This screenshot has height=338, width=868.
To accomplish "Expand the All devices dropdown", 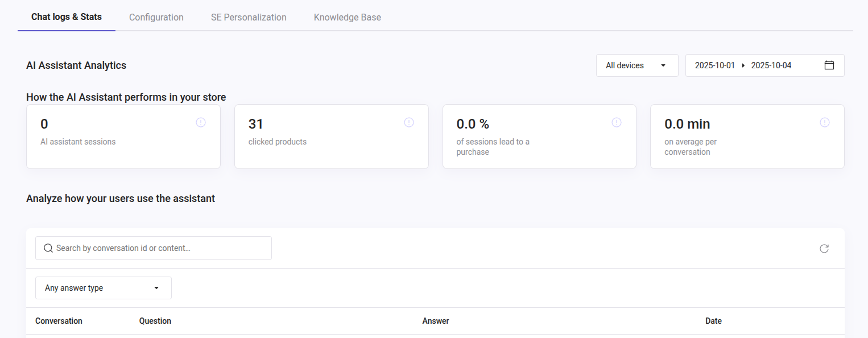I will (636, 65).
